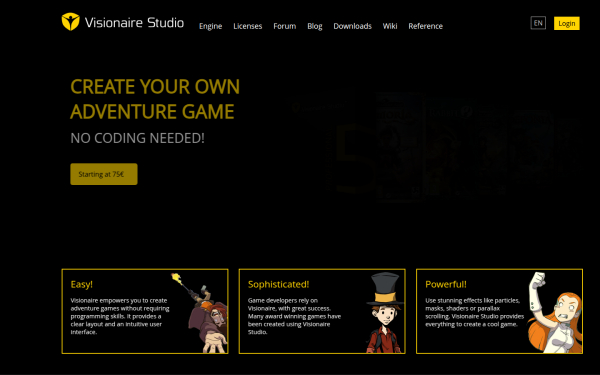Image resolution: width=600 pixels, height=375 pixels.
Task: Open the Engine menu item
Action: pos(210,26)
